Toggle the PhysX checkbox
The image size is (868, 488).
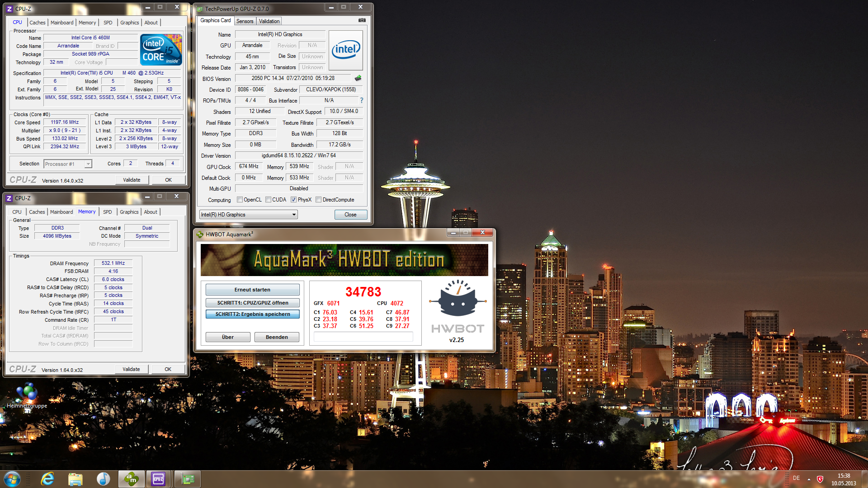pos(293,200)
